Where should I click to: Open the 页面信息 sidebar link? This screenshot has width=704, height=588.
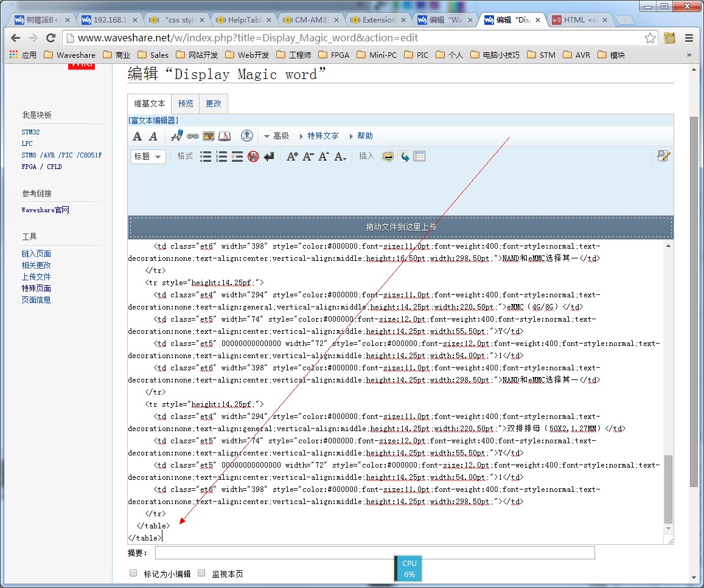click(x=36, y=300)
